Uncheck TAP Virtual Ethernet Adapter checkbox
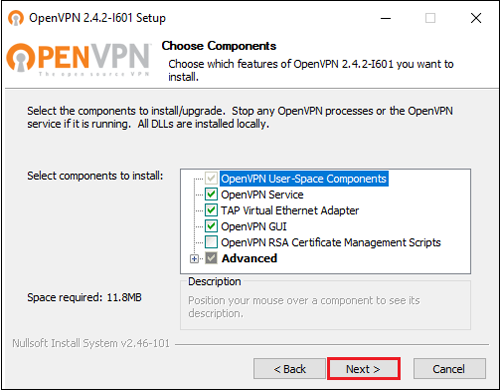500x390 pixels. click(211, 210)
